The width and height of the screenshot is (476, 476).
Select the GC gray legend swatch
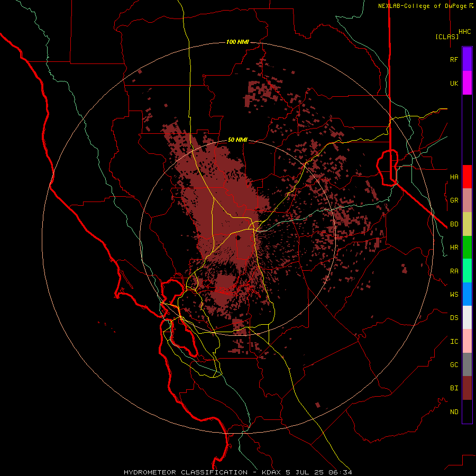click(x=467, y=364)
